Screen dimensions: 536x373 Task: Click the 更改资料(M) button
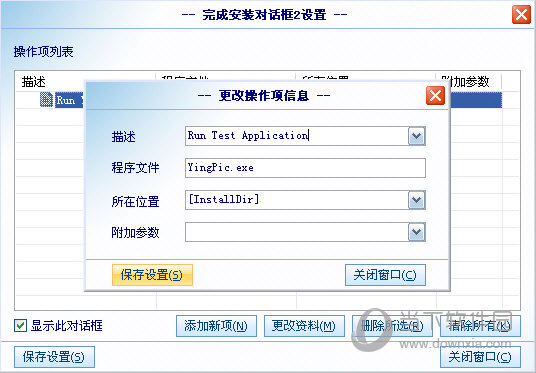coord(304,326)
